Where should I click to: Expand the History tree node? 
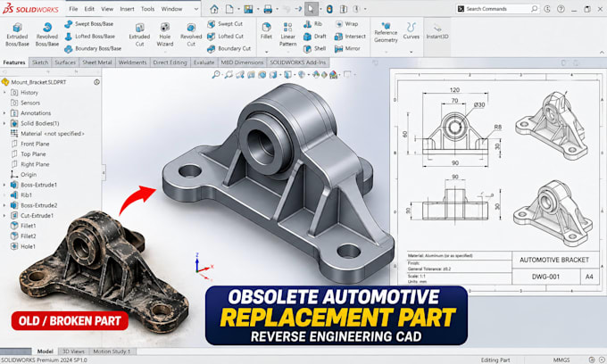4,93
